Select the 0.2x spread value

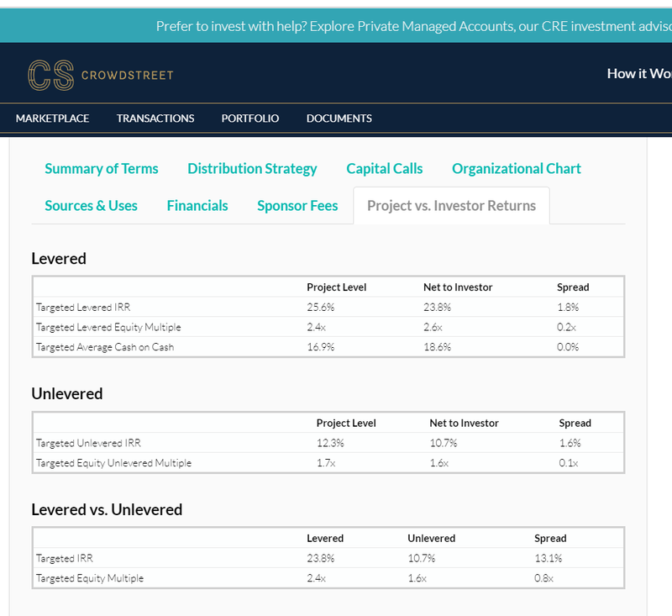pyautogui.click(x=566, y=327)
